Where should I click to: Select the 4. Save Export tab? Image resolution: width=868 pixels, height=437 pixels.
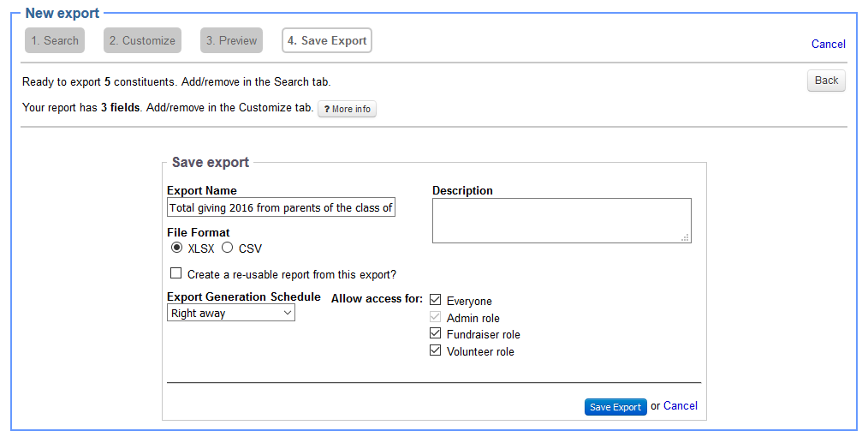tap(327, 40)
